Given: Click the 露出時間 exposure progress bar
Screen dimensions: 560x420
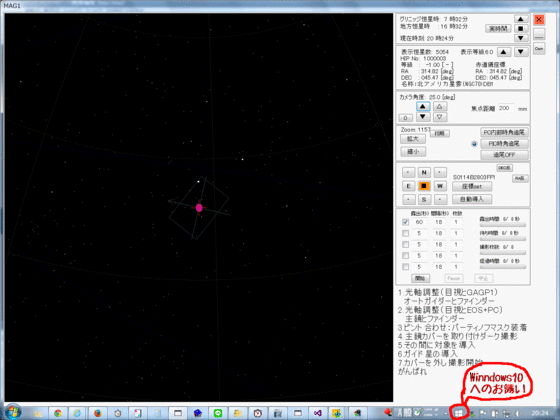Looking at the screenshot, I should click(x=502, y=225).
